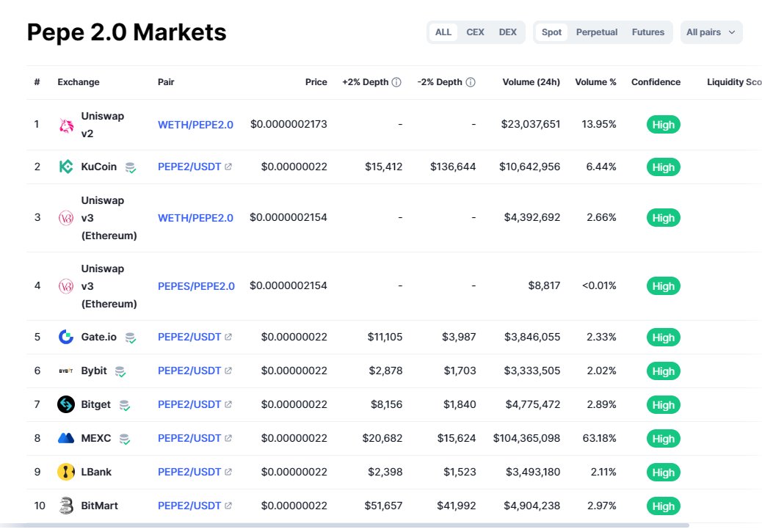Open the Gate.io exchange name
Viewport: 762px width, 532px height.
coord(98,337)
